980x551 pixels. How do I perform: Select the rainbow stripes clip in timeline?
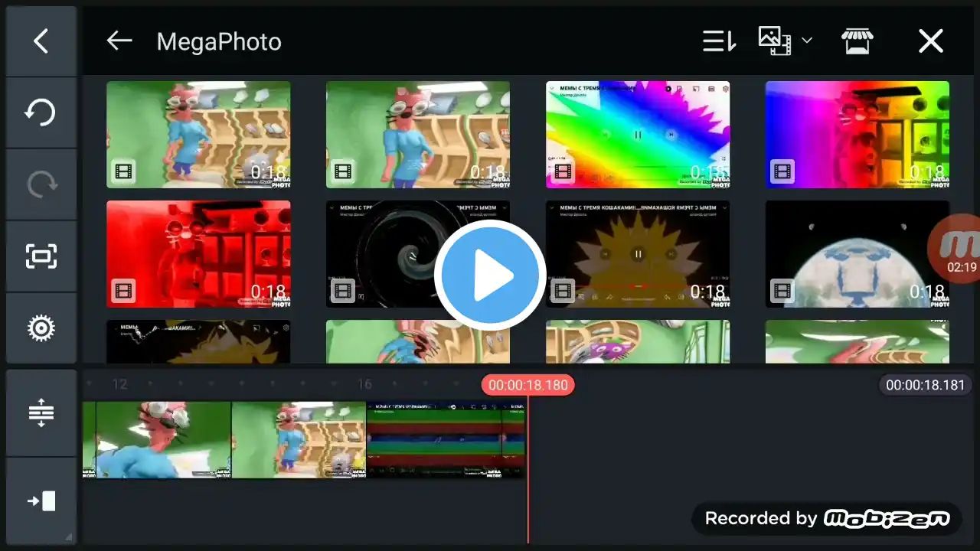tap(446, 440)
